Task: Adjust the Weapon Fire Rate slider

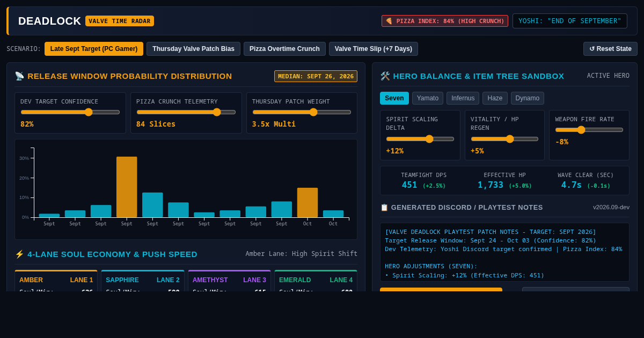Action: coord(589,130)
